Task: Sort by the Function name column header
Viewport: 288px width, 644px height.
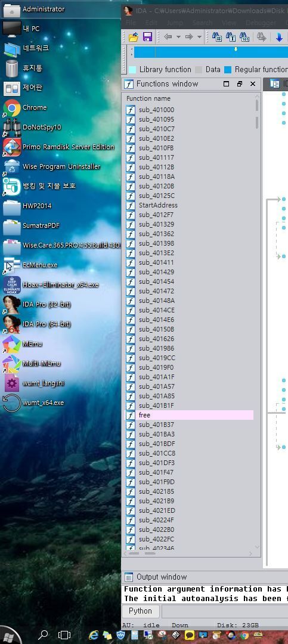Action: point(148,98)
